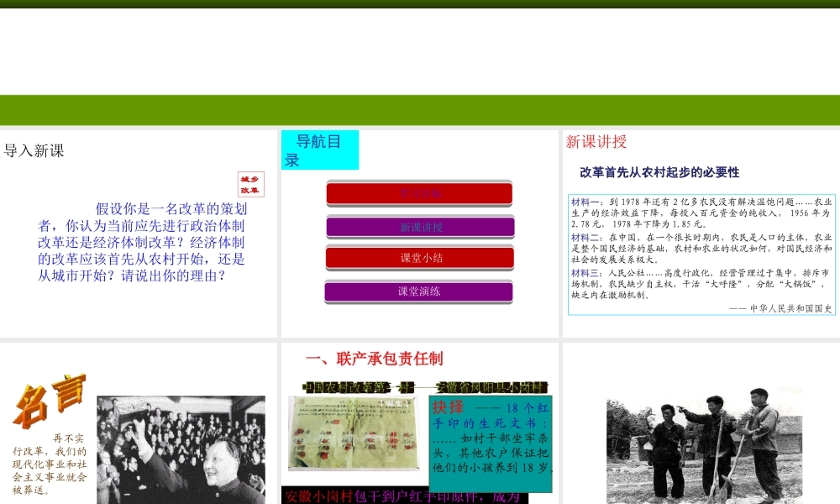Screen dimensions: 840x504
Task: Click the green header banner bar
Action: pyautogui.click(x=420, y=110)
